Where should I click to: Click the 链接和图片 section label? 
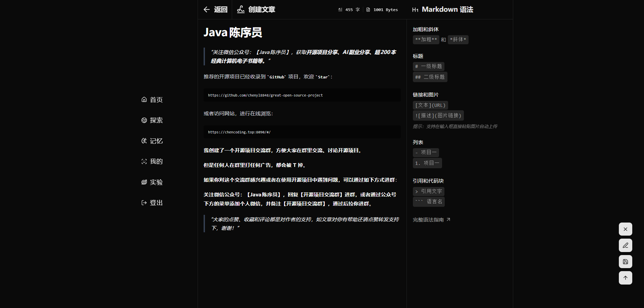426,95
